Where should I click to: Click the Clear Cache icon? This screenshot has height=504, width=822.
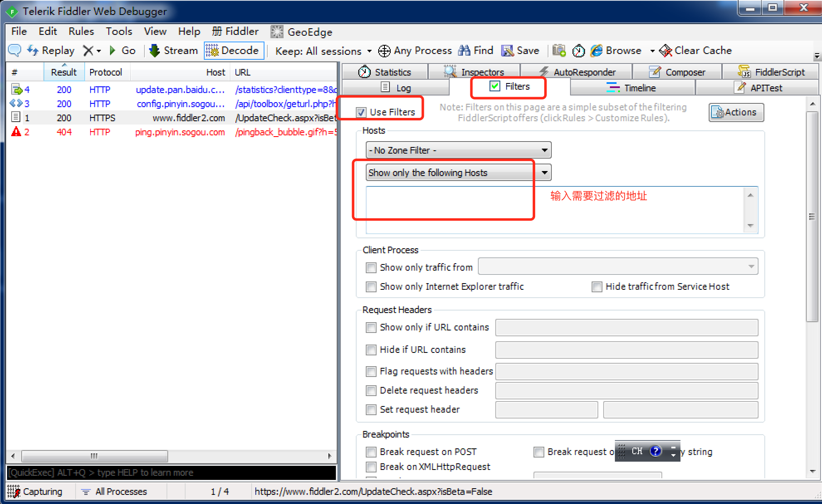pyautogui.click(x=665, y=51)
